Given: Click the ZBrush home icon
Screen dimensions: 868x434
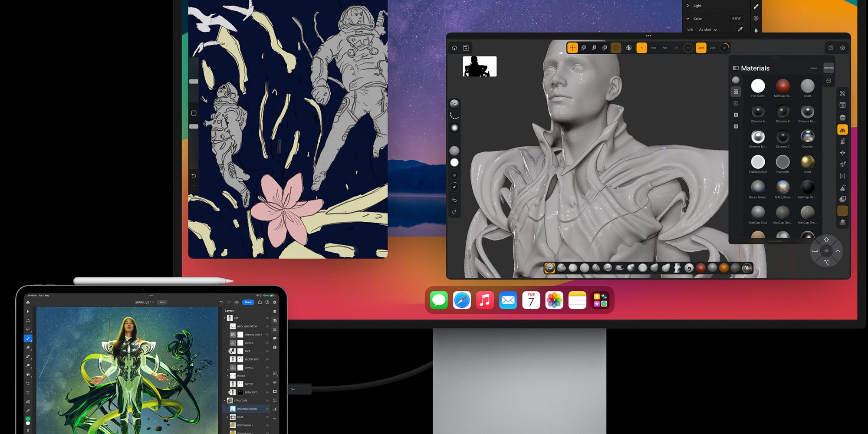Looking at the screenshot, I should [454, 48].
